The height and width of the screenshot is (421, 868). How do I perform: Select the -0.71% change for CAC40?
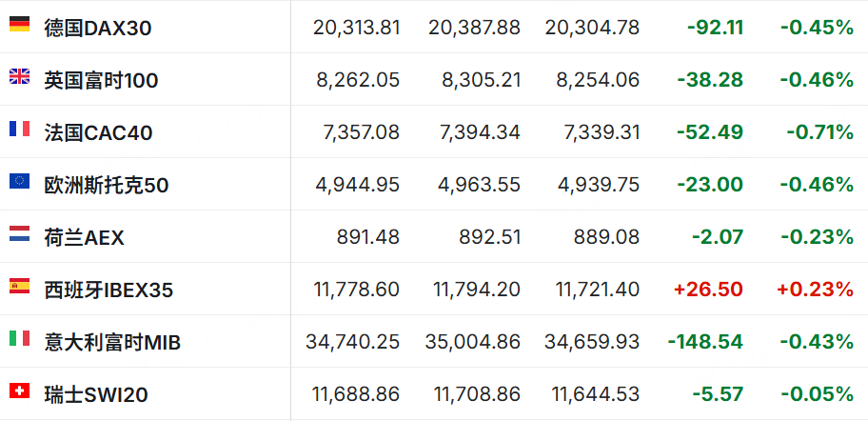point(819,132)
